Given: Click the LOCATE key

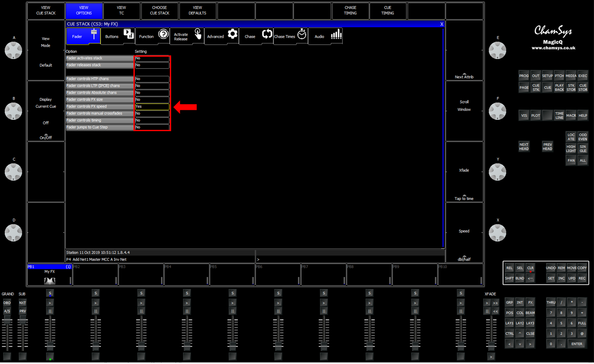Looking at the screenshot, I should coord(571,137).
